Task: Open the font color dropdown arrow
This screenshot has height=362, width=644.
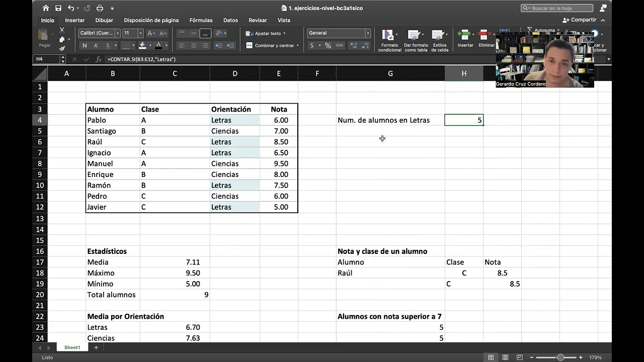Action: tap(166, 46)
